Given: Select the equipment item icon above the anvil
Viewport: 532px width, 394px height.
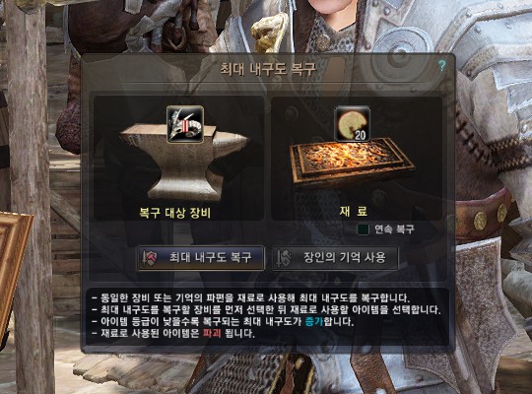Looking at the screenshot, I should click(185, 124).
